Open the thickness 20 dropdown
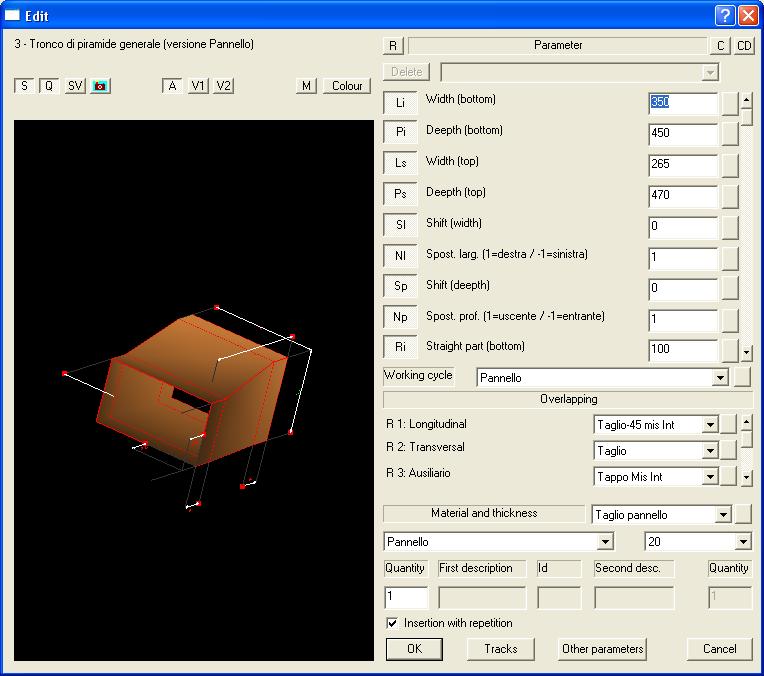 tap(742, 542)
